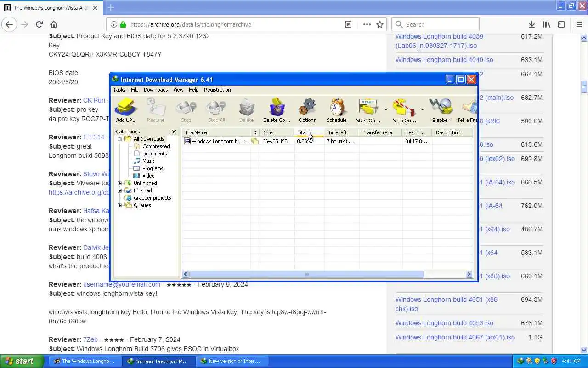The height and width of the screenshot is (368, 588).
Task: Open Firefox hamburger menu
Action: tap(579, 24)
